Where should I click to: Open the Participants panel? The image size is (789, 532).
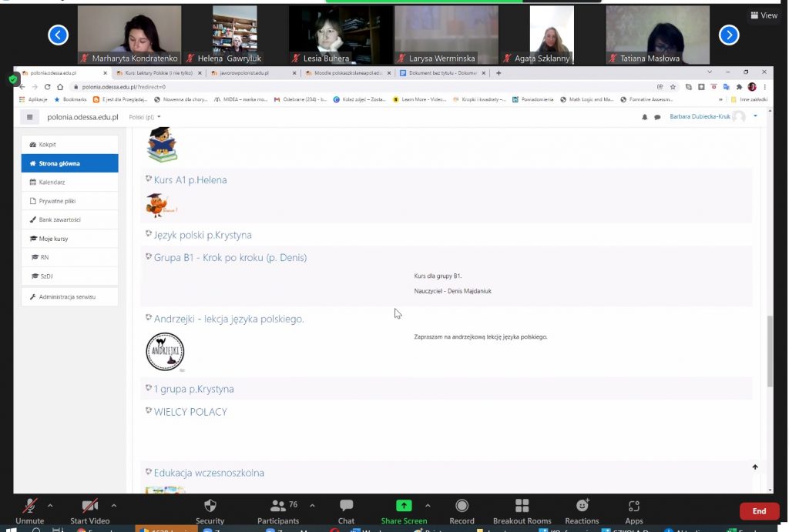point(277,506)
